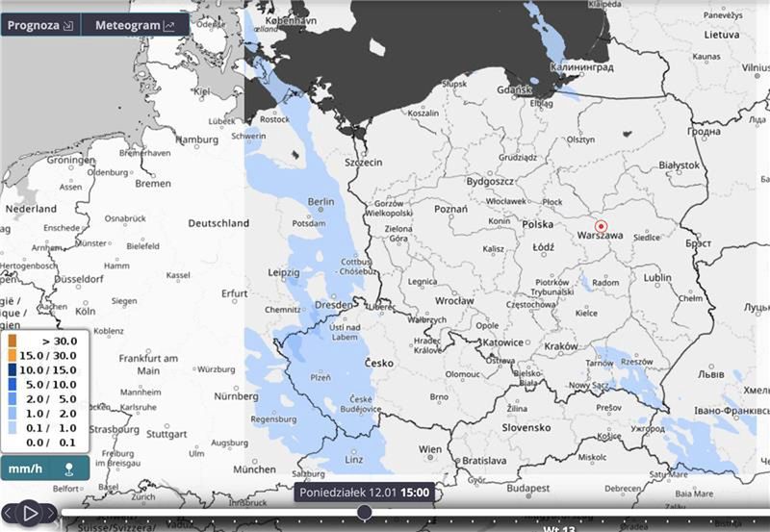Click the Budapest city label

click(528, 489)
